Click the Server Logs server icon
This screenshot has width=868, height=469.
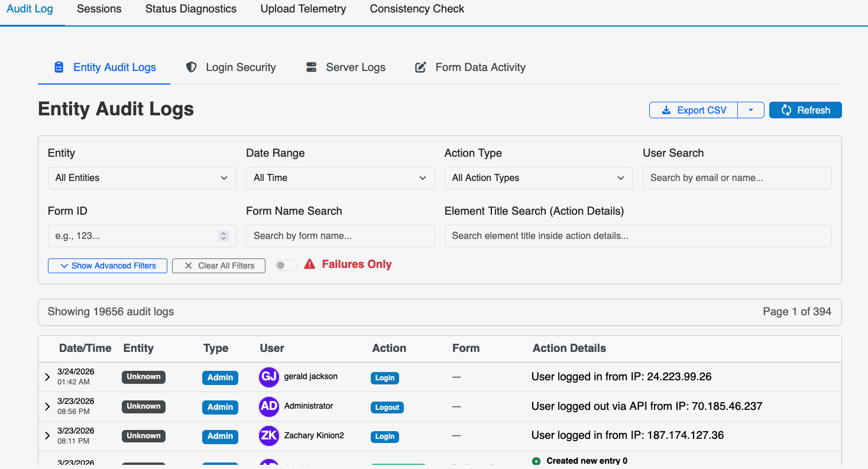click(x=312, y=67)
